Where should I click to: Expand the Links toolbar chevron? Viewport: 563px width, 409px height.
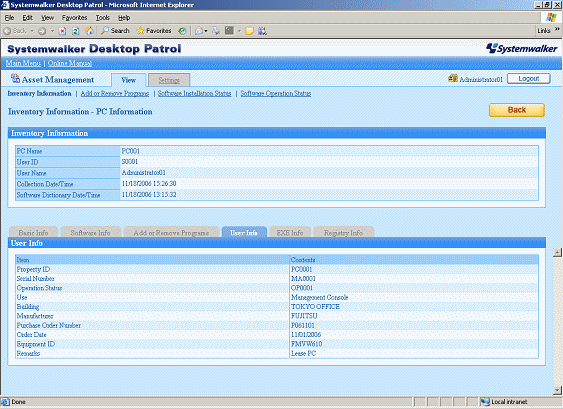pyautogui.click(x=557, y=29)
